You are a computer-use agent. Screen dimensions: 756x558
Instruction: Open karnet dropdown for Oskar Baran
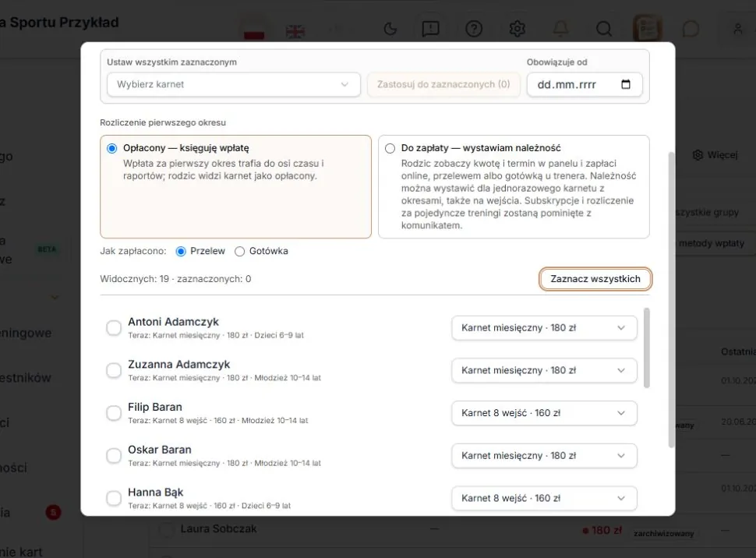pos(544,455)
